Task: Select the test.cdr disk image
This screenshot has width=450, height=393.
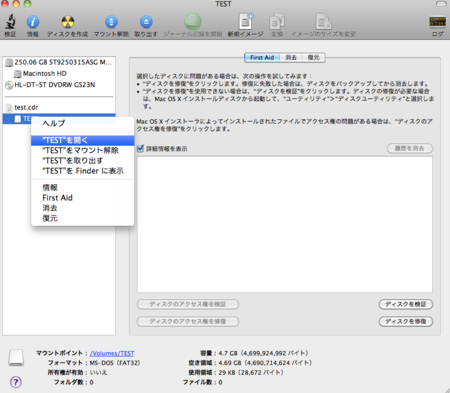Action: point(59,107)
